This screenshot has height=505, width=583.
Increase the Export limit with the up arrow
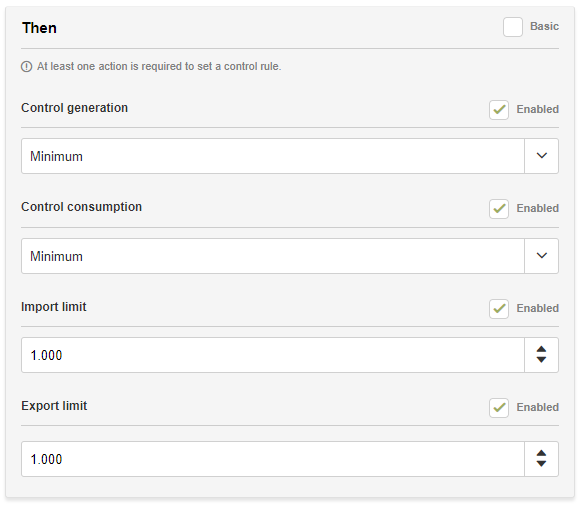541,453
